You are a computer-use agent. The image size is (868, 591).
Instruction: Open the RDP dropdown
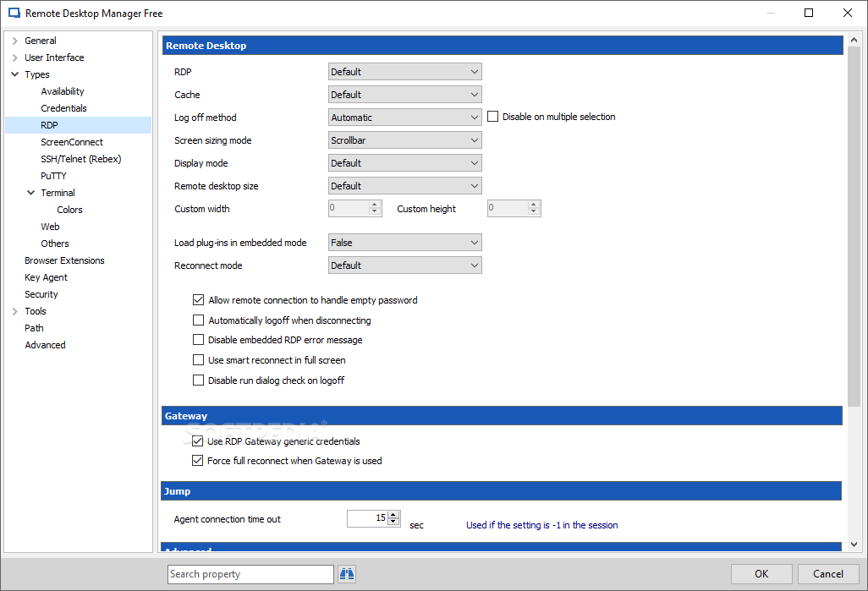tap(404, 72)
